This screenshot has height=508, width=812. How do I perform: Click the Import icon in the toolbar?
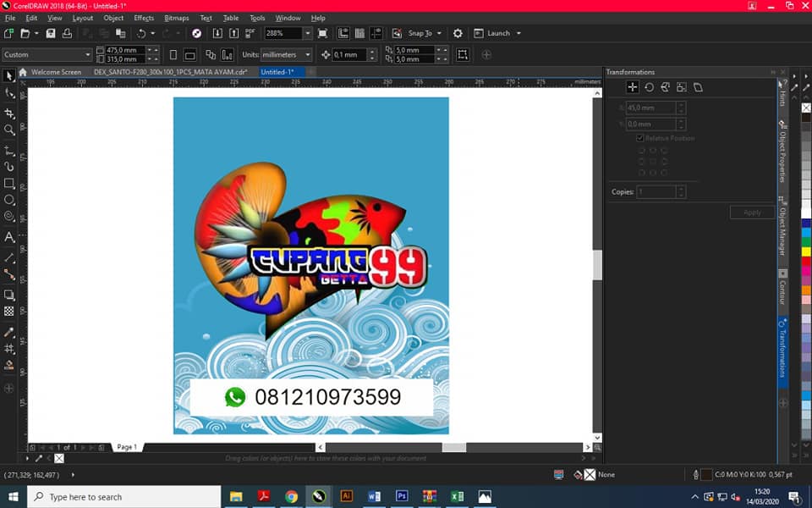tap(217, 33)
